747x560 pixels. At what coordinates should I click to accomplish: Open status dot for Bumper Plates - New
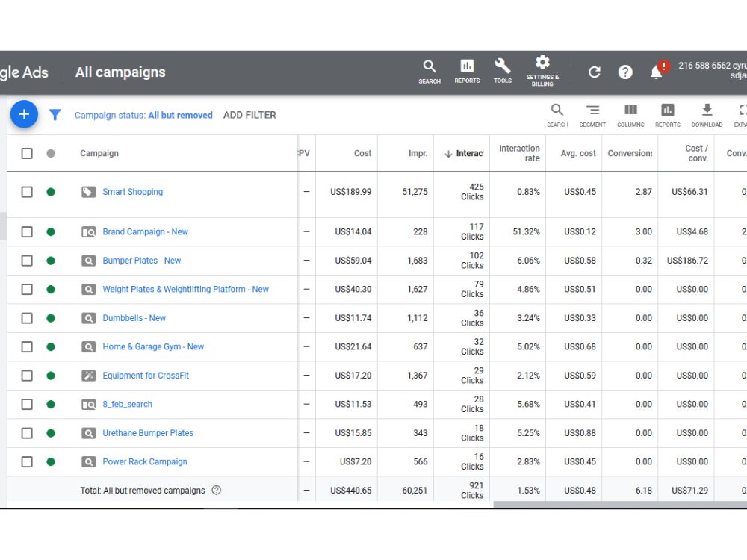point(51,261)
